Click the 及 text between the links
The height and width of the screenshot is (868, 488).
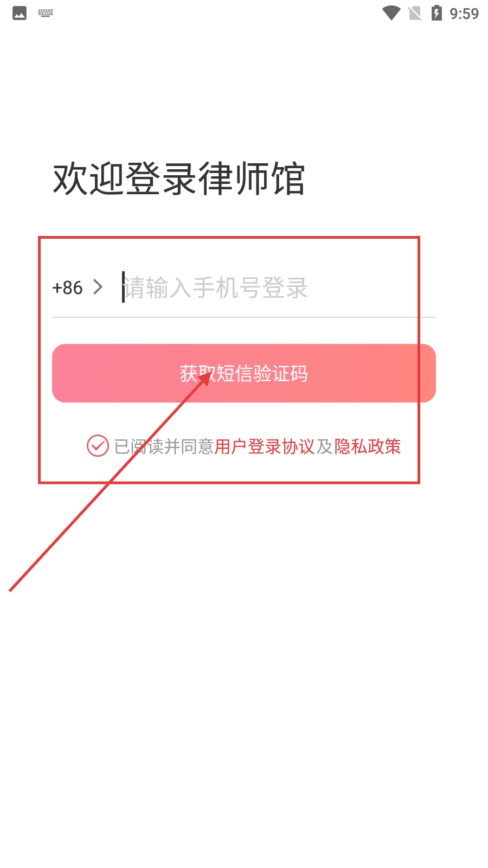click(324, 446)
